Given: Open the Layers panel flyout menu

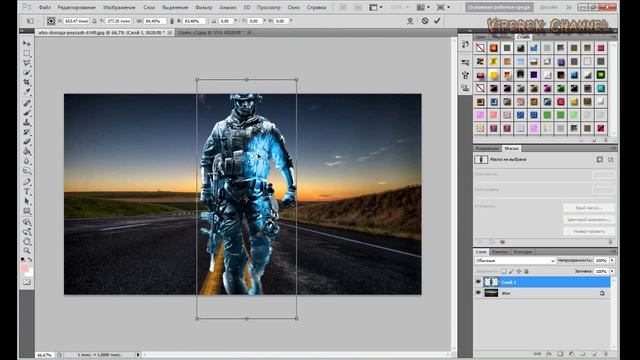Looking at the screenshot, I should click(613, 252).
